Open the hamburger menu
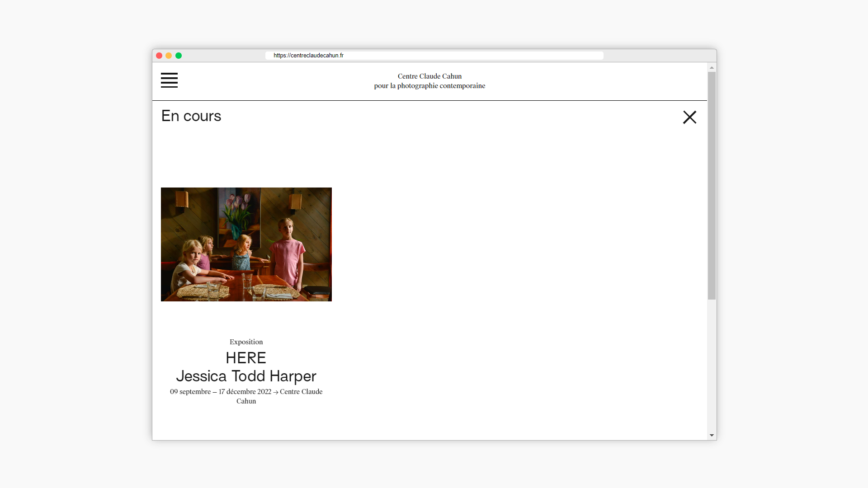 (169, 80)
